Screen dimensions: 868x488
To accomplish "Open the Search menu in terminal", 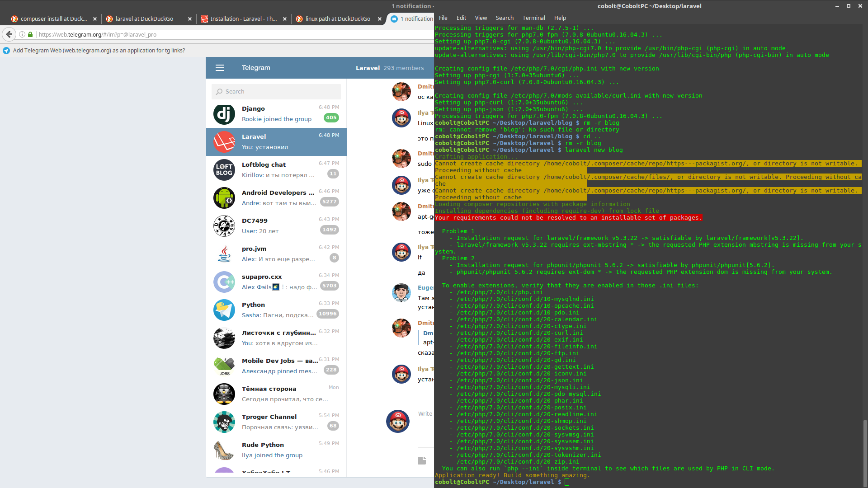I will click(x=505, y=18).
